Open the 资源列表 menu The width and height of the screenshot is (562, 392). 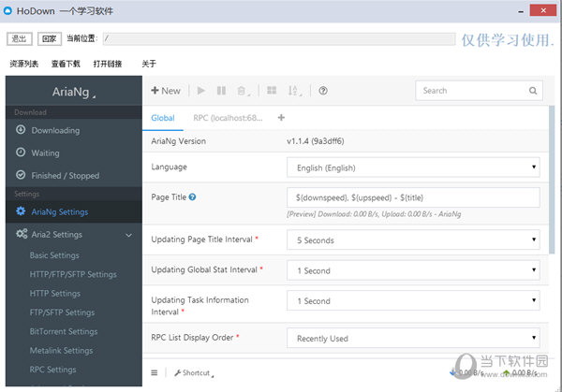point(23,64)
